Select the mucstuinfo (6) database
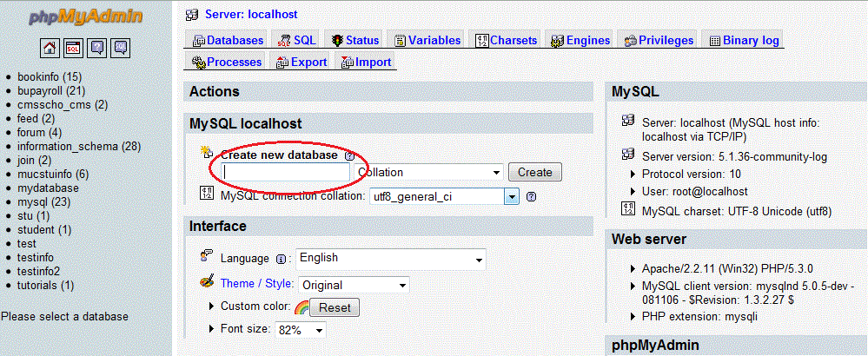 point(53,175)
